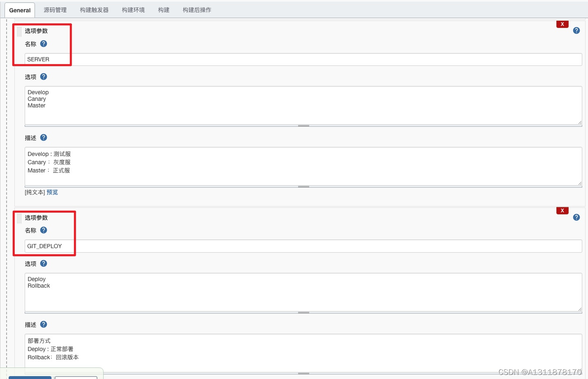Viewport: 588px width, 379px height.
Task: Click the 'Master' line in choices
Action: click(x=37, y=105)
